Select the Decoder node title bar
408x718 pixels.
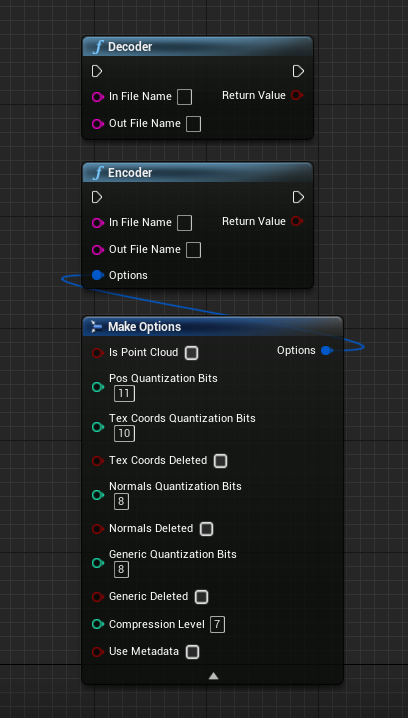198,47
